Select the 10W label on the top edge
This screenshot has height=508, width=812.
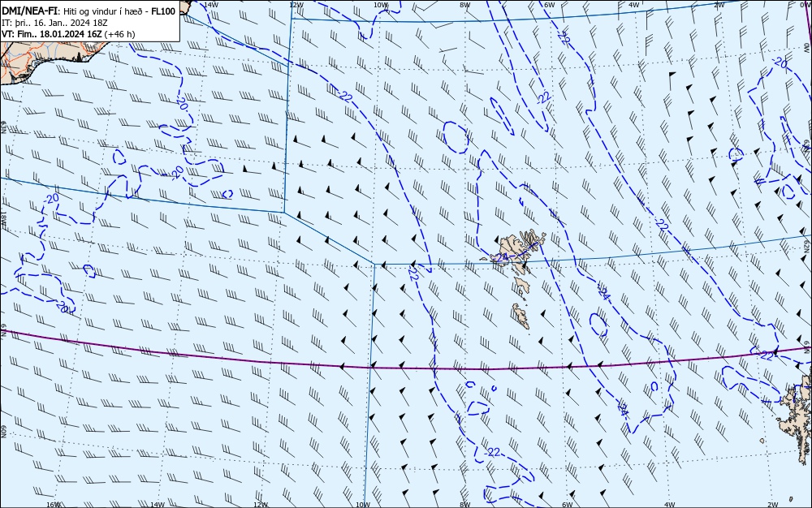click(380, 4)
